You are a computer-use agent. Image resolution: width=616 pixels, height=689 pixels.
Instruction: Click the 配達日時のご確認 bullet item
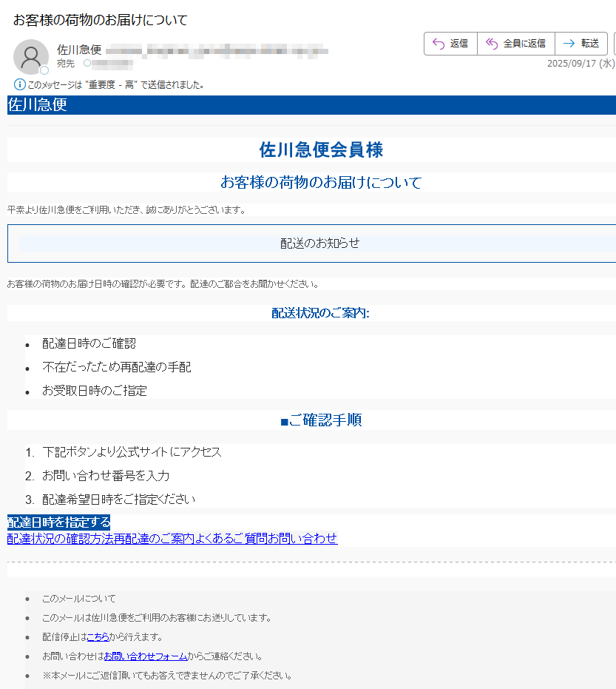pos(89,343)
